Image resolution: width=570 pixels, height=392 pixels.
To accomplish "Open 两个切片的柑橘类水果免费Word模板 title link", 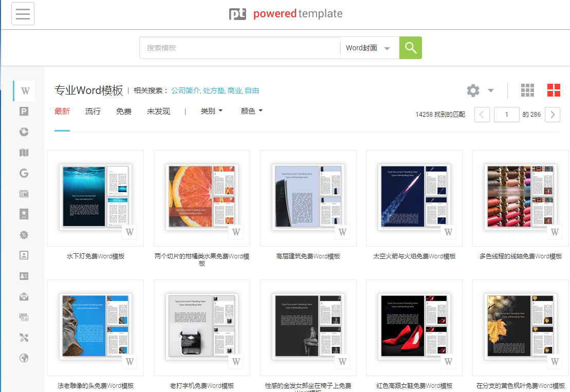I will pos(202,260).
